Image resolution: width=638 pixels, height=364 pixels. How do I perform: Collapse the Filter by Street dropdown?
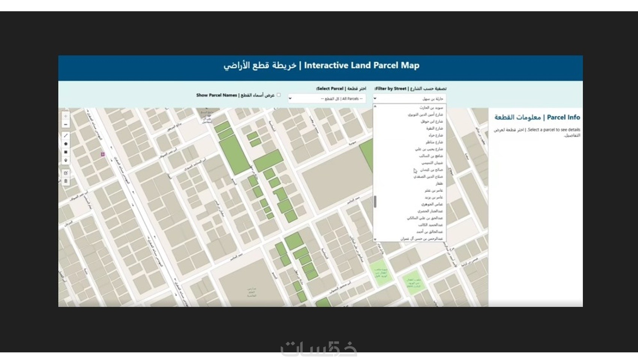tap(409, 99)
